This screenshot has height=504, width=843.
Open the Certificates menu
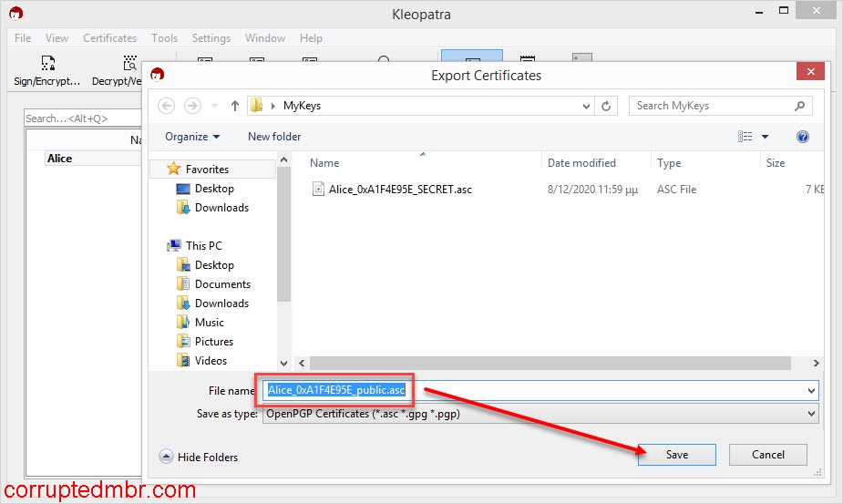tap(109, 38)
